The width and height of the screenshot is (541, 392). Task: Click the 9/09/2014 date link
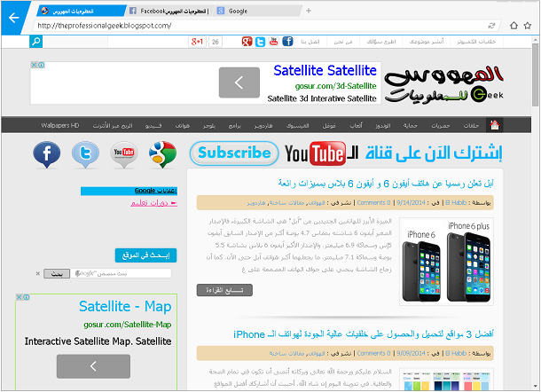411,353
